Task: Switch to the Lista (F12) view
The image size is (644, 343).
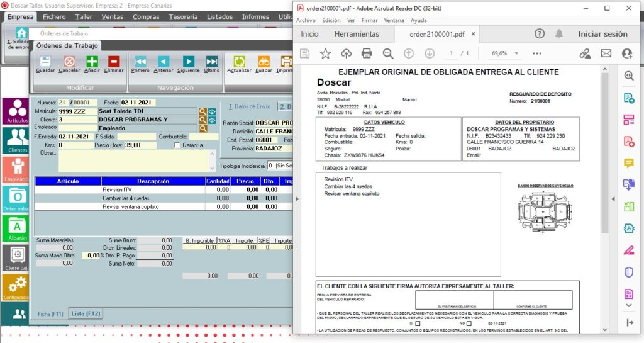Action: (x=86, y=313)
